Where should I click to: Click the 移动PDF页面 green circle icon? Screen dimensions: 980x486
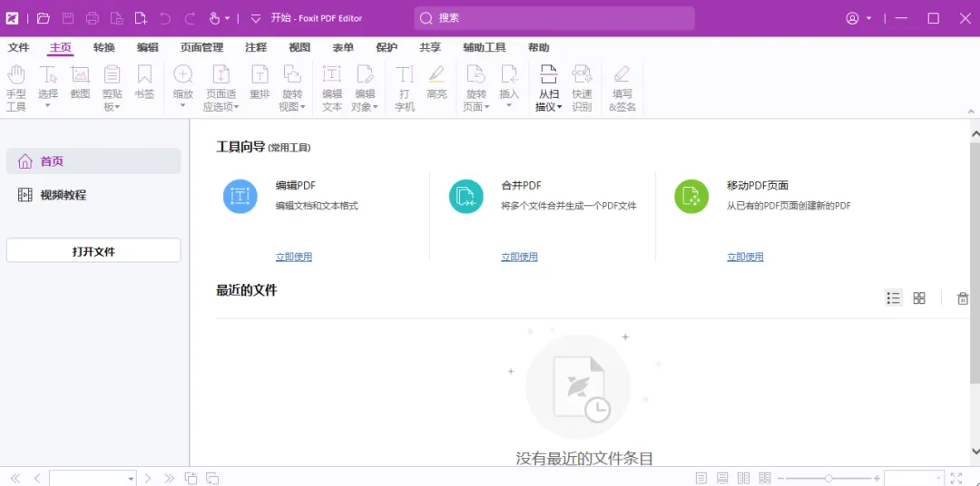(x=691, y=196)
